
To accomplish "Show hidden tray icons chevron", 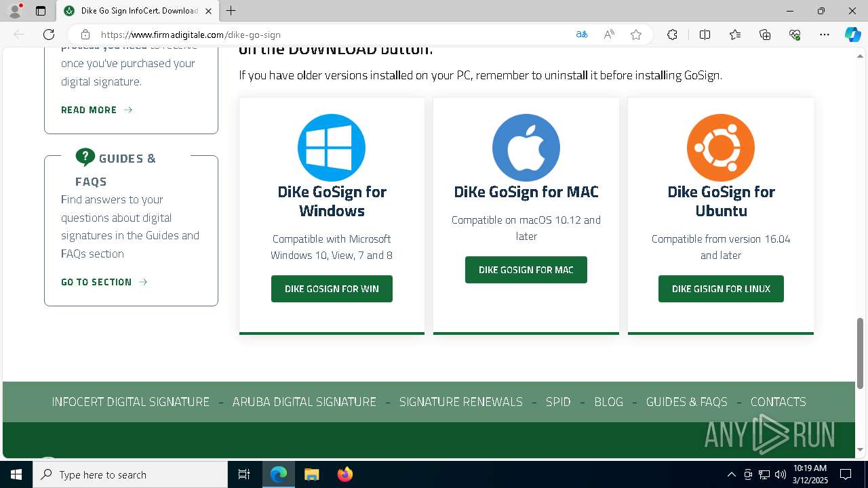I will 731,474.
